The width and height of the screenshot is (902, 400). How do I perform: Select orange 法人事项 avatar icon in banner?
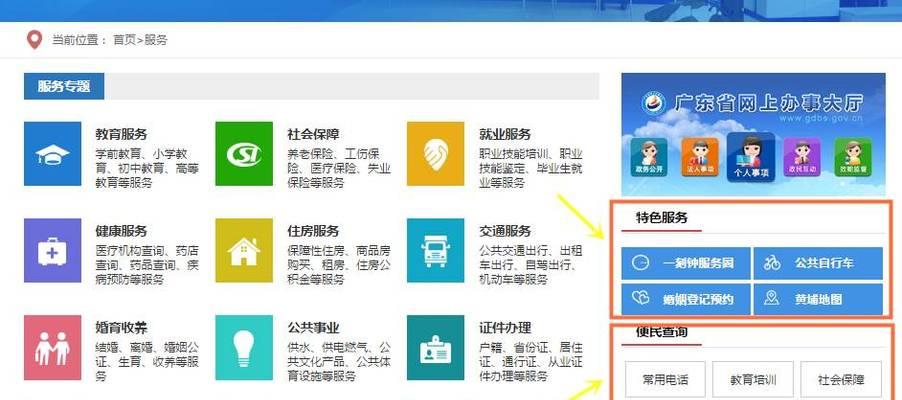[x=700, y=158]
